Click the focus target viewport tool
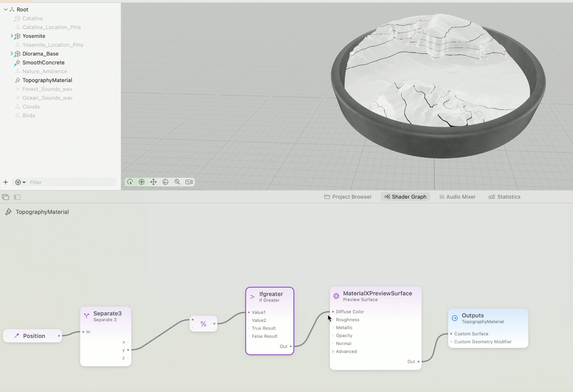 click(142, 182)
